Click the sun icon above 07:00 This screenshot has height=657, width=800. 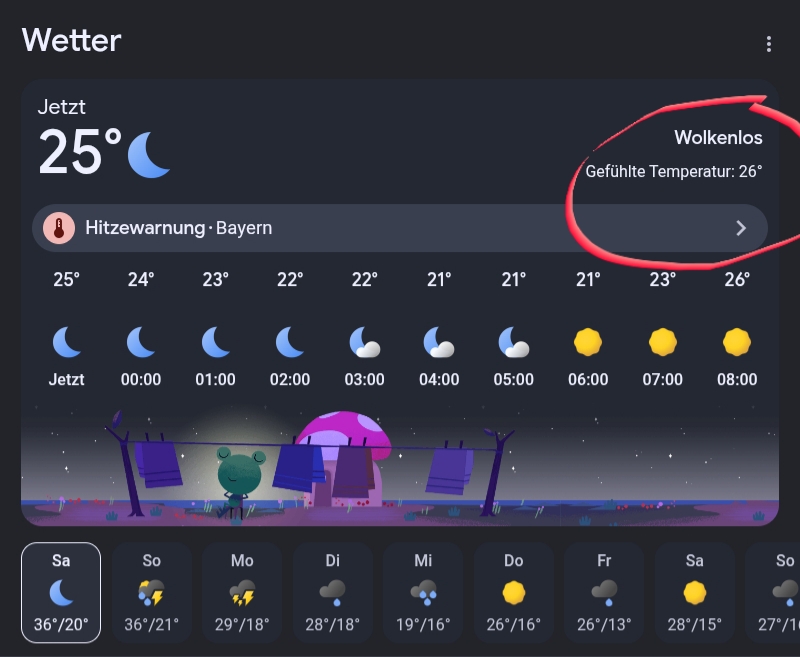coord(662,342)
